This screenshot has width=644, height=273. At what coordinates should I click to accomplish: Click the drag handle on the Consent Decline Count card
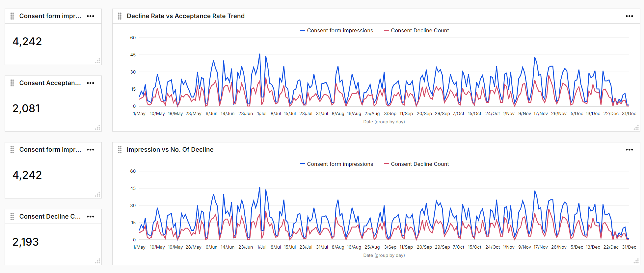pyautogui.click(x=12, y=216)
